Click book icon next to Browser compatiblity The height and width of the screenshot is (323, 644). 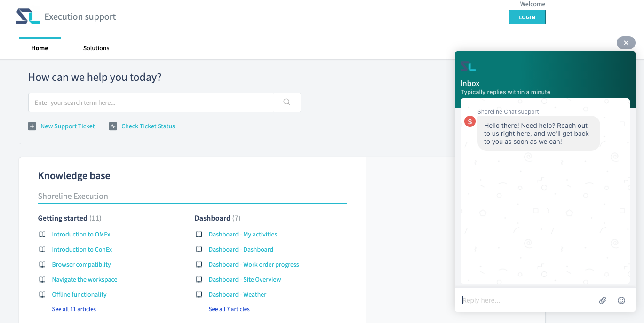[42, 264]
